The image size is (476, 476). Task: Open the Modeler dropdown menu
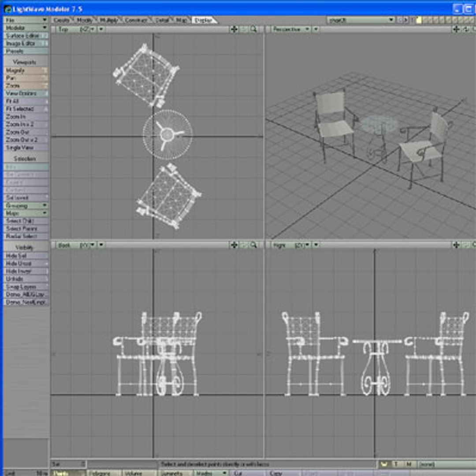(26, 28)
